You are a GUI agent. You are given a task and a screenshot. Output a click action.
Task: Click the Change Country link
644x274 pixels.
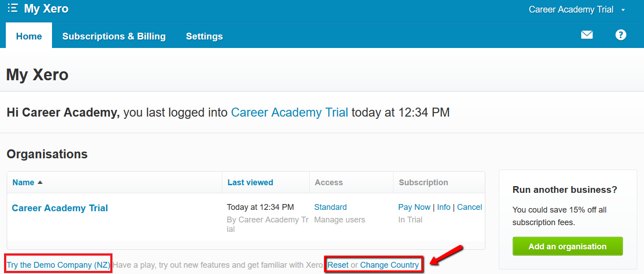click(389, 265)
